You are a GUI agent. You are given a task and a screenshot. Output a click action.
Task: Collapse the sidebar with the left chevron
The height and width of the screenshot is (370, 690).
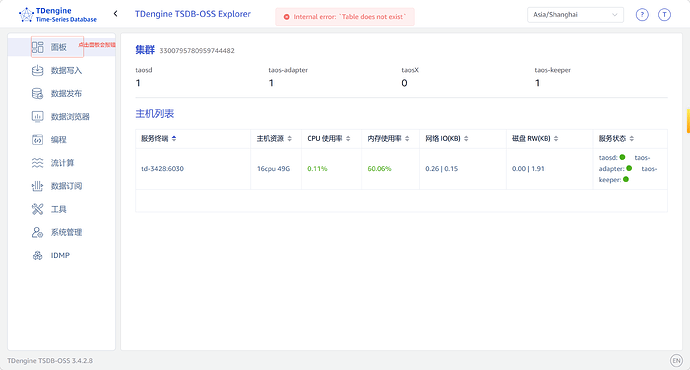click(x=115, y=14)
